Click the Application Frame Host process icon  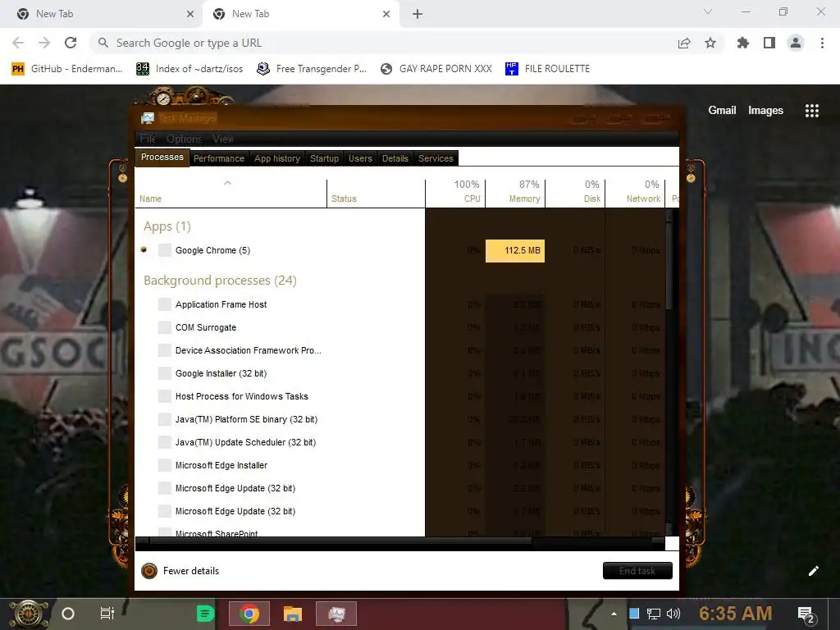(164, 304)
